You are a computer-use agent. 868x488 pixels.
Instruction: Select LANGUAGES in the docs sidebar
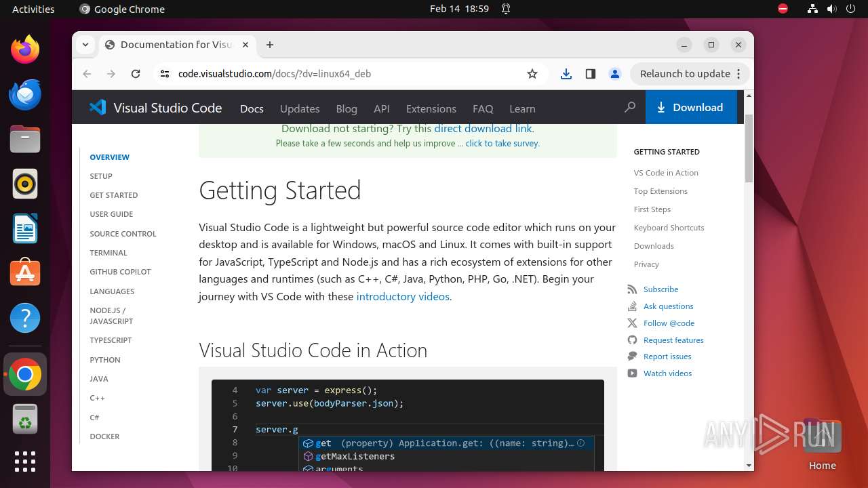[112, 291]
